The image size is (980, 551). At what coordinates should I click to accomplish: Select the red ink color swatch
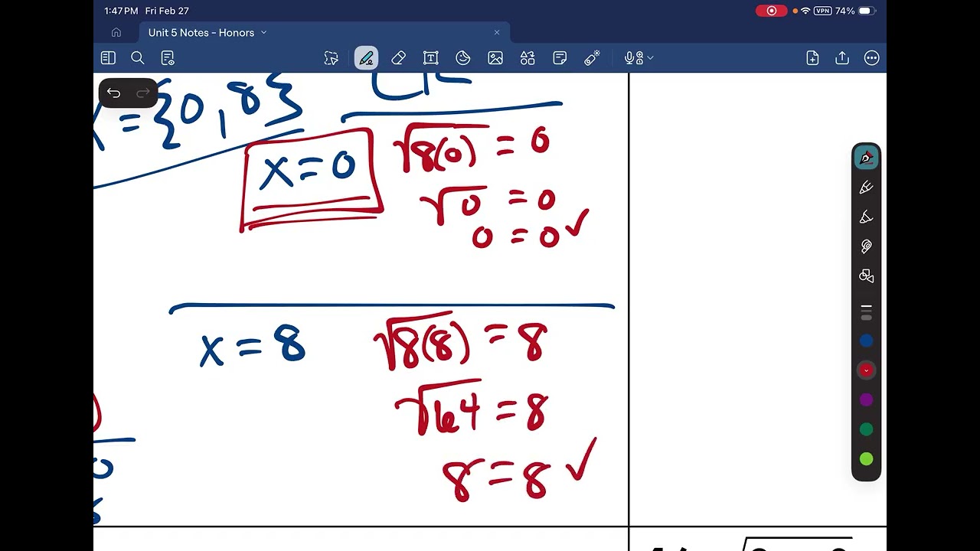tap(867, 370)
